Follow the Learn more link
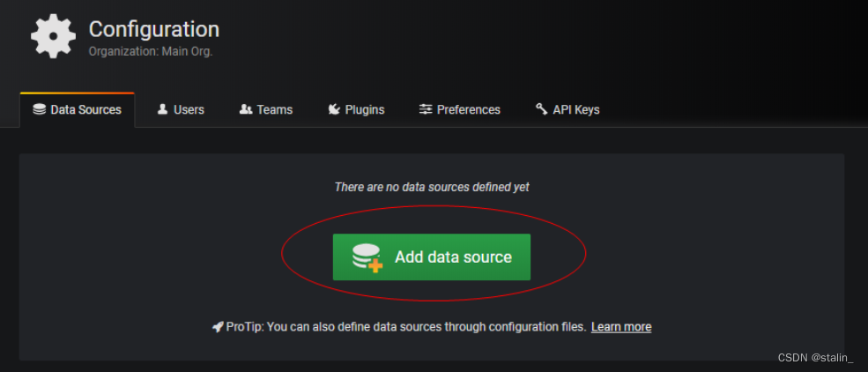This screenshot has width=868, height=372. [x=621, y=327]
